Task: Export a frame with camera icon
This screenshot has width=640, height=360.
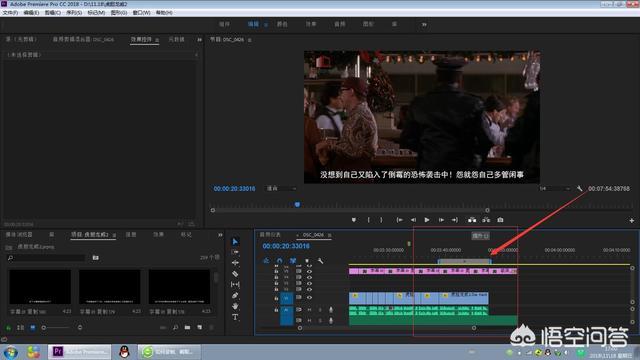Action: (x=500, y=220)
